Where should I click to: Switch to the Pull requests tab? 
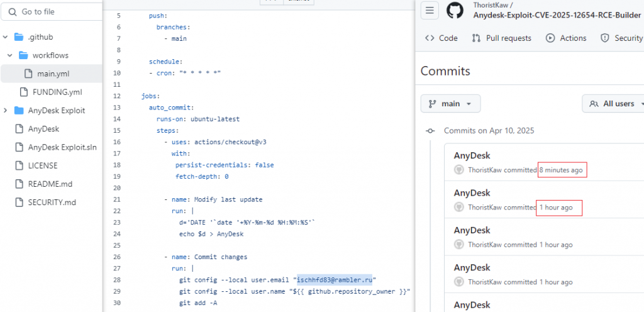point(502,38)
